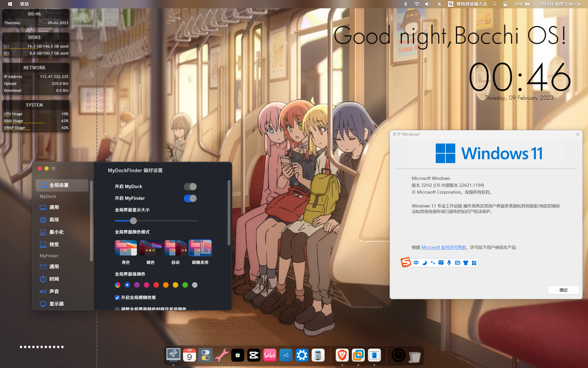The image size is (588, 368).
Task: Open Sogou skins via the shirt icon
Action: pyautogui.click(x=466, y=263)
